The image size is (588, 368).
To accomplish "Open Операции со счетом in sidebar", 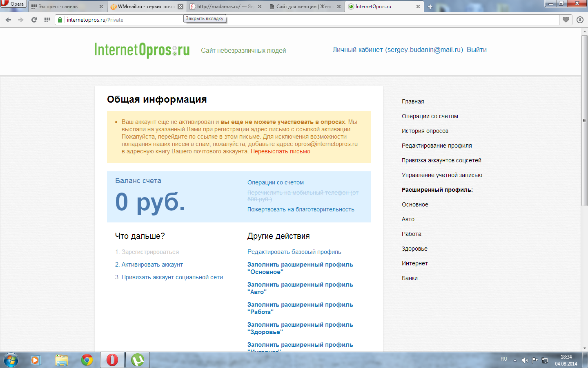I will pyautogui.click(x=430, y=116).
